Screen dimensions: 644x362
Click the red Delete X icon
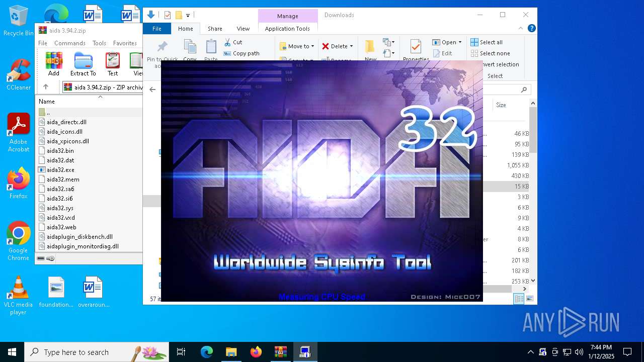click(x=326, y=46)
